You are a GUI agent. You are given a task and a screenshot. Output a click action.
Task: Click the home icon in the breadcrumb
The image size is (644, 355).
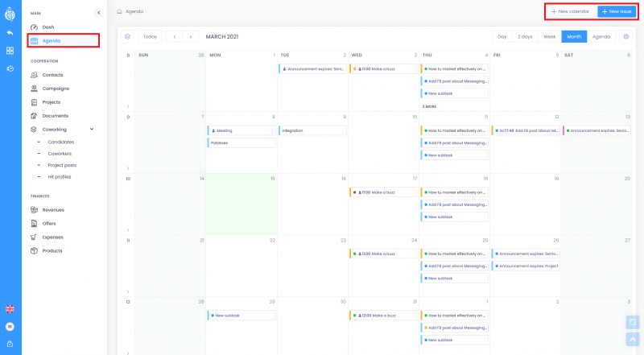click(119, 11)
